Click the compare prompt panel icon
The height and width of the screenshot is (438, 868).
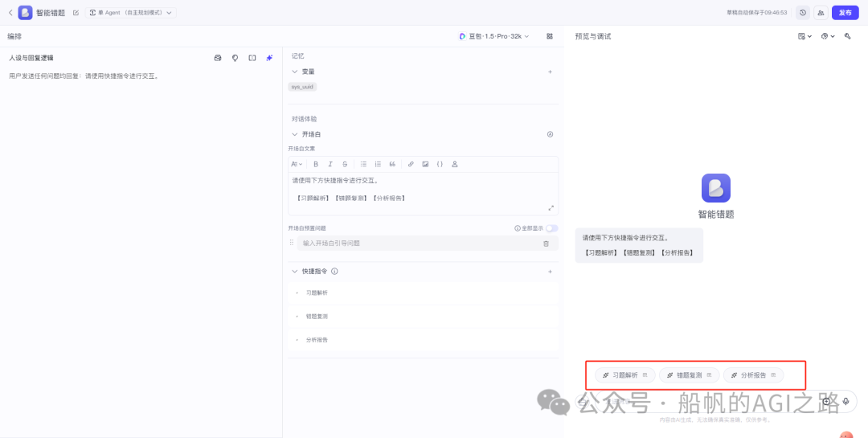pos(252,58)
